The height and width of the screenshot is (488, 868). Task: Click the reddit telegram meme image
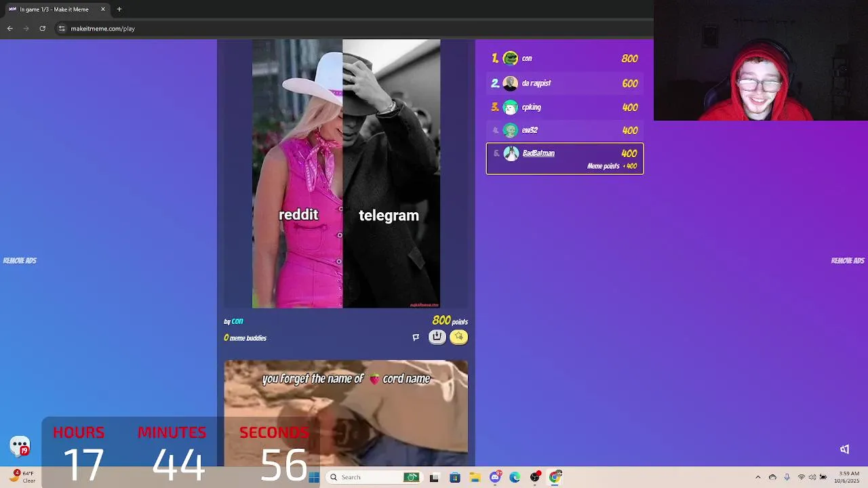tap(346, 174)
